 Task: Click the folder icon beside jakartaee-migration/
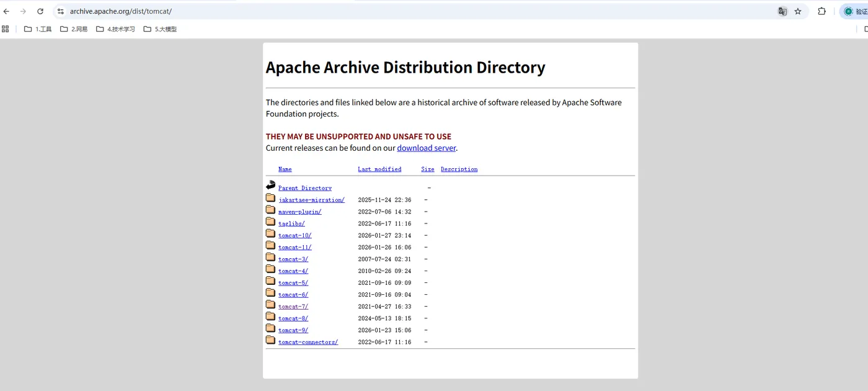pos(270,197)
